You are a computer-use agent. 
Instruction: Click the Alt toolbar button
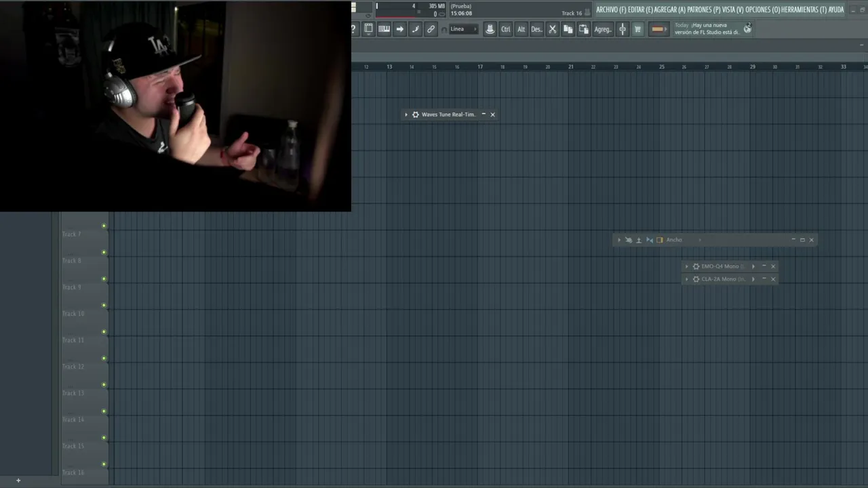[521, 29]
